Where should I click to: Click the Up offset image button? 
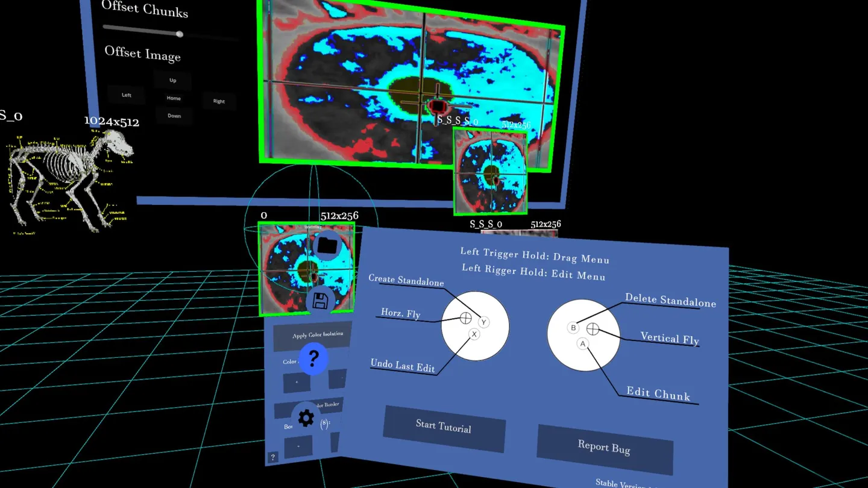pos(173,80)
